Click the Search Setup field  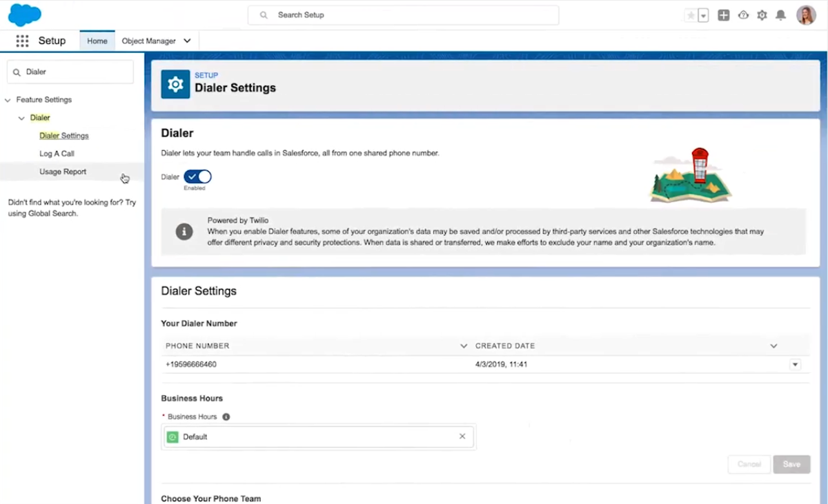tap(403, 15)
